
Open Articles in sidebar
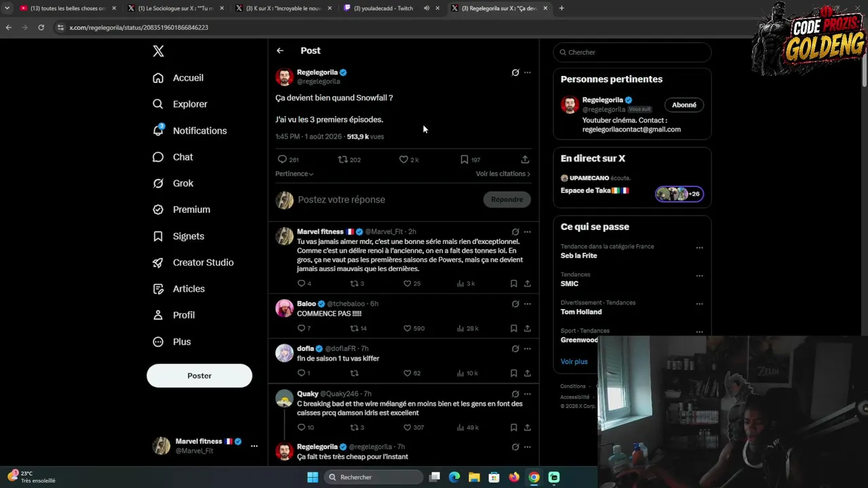tap(178, 289)
